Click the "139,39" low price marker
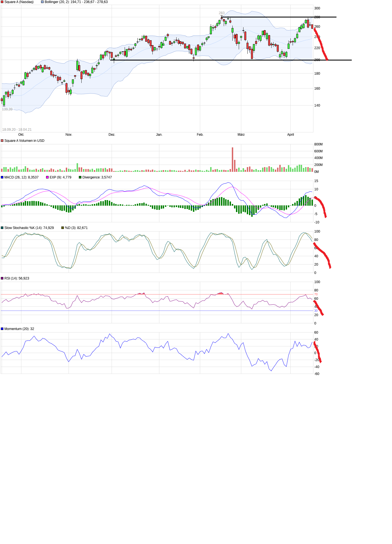Image resolution: width=392 pixels, height=544 pixels. pyautogui.click(x=7, y=109)
